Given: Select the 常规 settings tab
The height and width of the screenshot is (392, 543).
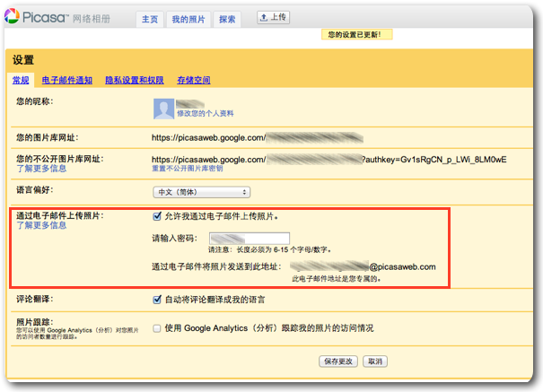Looking at the screenshot, I should 21,81.
